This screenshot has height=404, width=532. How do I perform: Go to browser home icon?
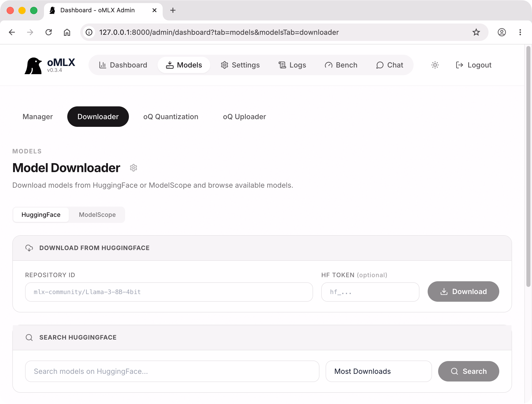(67, 32)
